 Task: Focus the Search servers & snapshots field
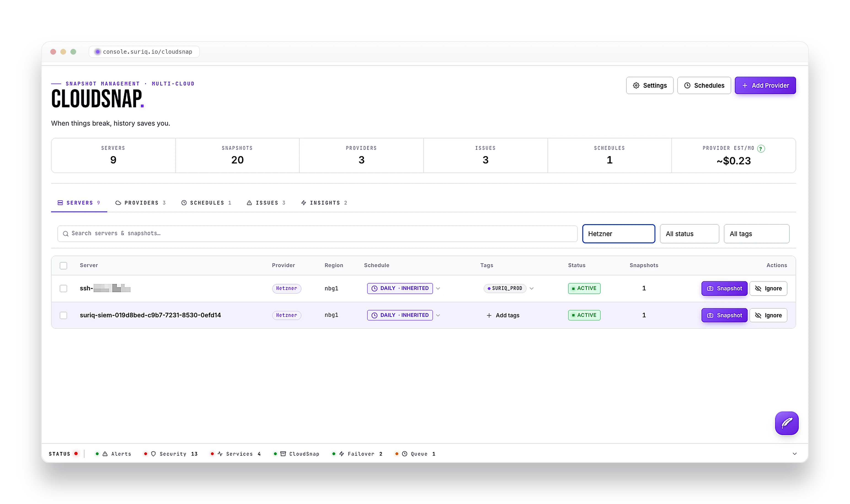(x=317, y=234)
